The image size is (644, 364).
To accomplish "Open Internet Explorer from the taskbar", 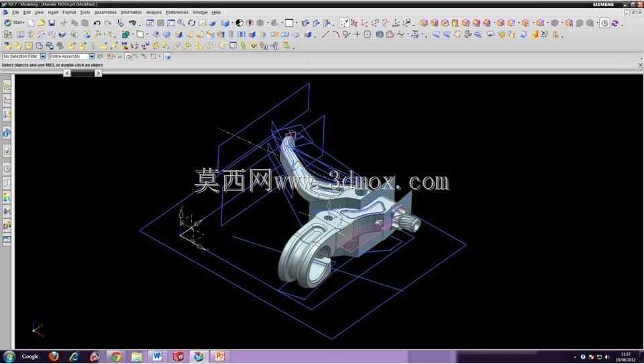I will 74,357.
